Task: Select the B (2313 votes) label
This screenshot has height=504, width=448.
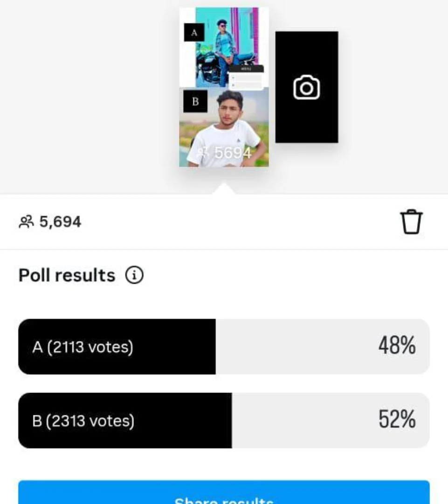Action: click(x=83, y=421)
